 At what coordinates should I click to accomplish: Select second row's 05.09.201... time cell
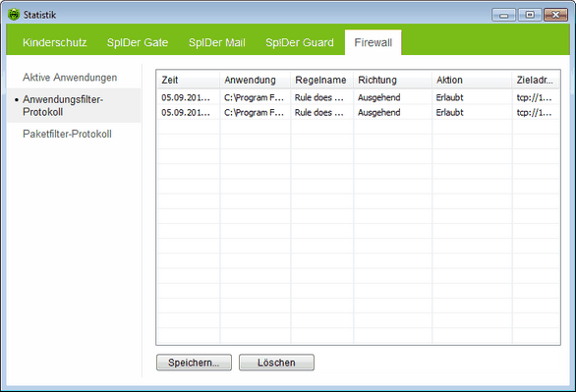[189, 113]
